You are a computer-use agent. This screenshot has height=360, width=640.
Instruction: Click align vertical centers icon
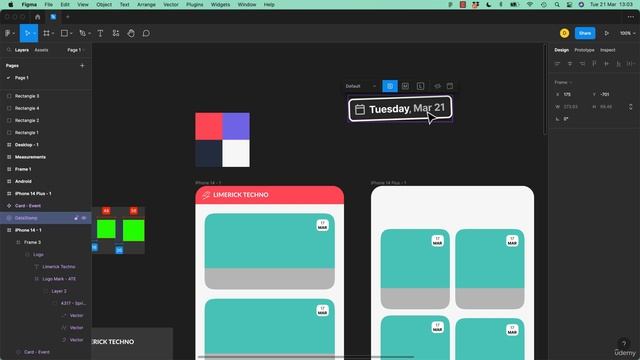tap(607, 64)
